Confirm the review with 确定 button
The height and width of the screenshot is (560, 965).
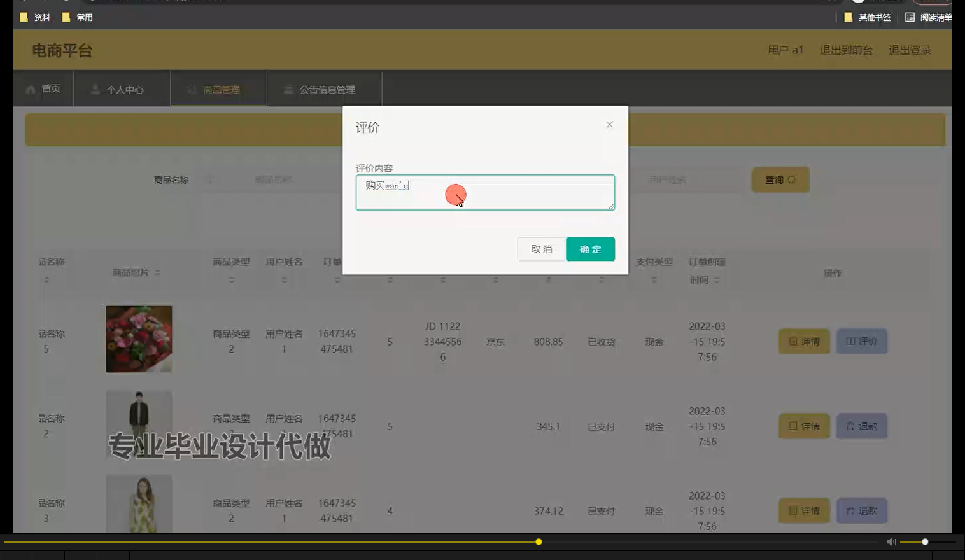(589, 249)
